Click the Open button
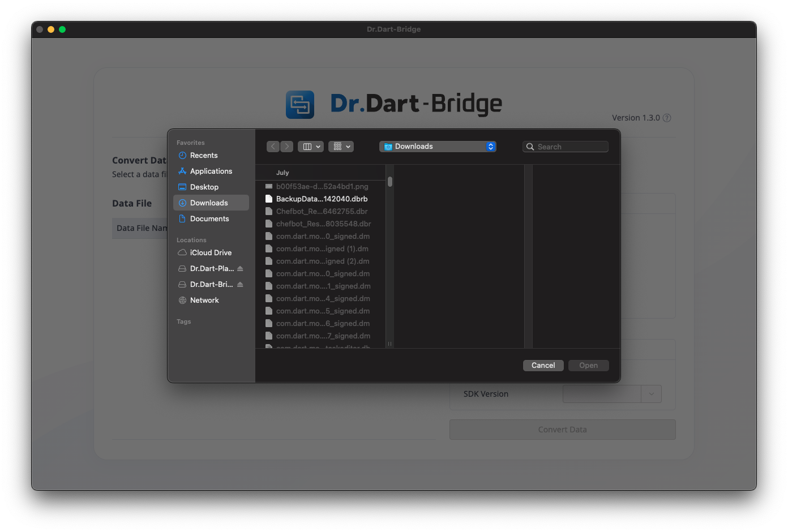Image resolution: width=788 pixels, height=532 pixels. 588,366
